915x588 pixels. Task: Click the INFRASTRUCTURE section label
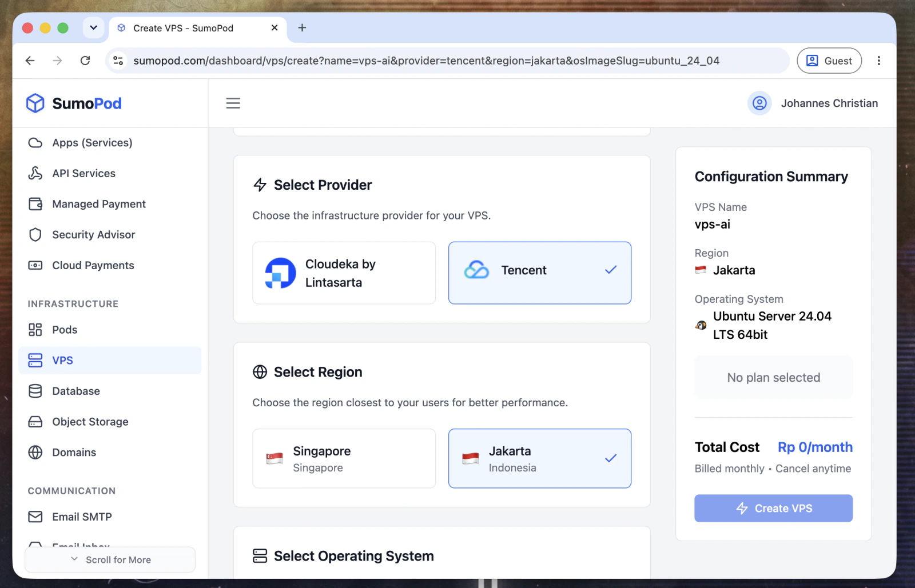(x=73, y=304)
